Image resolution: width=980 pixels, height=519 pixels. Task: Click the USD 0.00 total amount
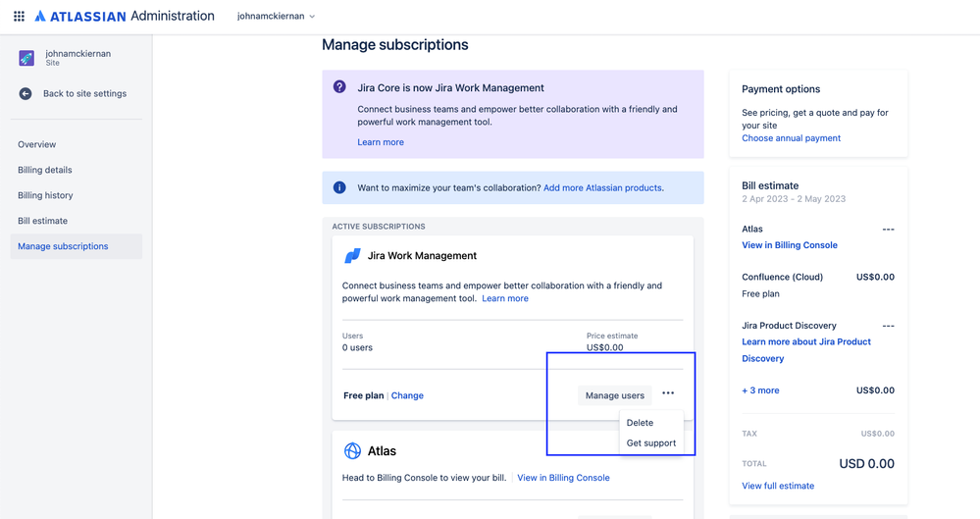866,464
